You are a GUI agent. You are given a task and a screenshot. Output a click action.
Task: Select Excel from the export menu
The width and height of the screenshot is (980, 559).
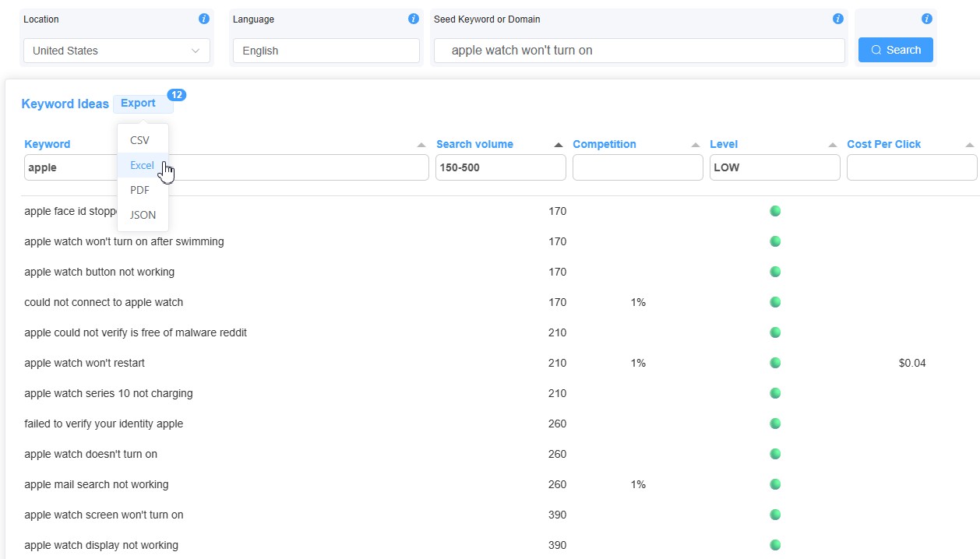pos(141,165)
